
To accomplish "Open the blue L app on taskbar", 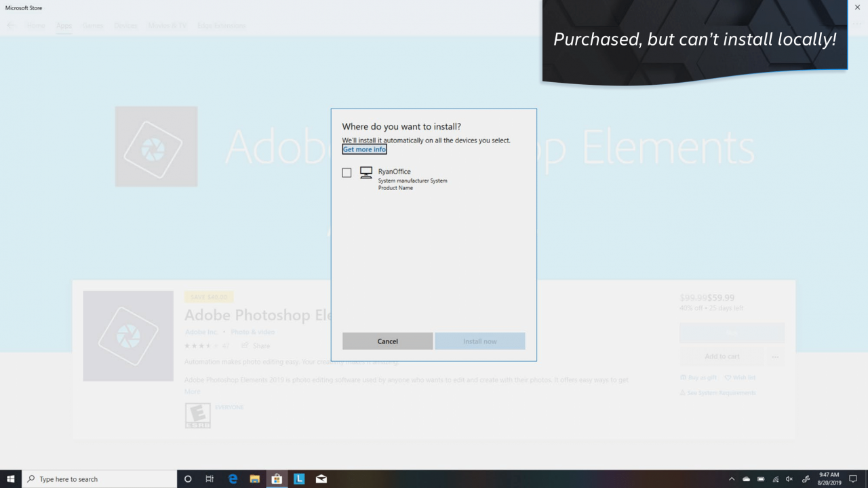I will pyautogui.click(x=299, y=478).
